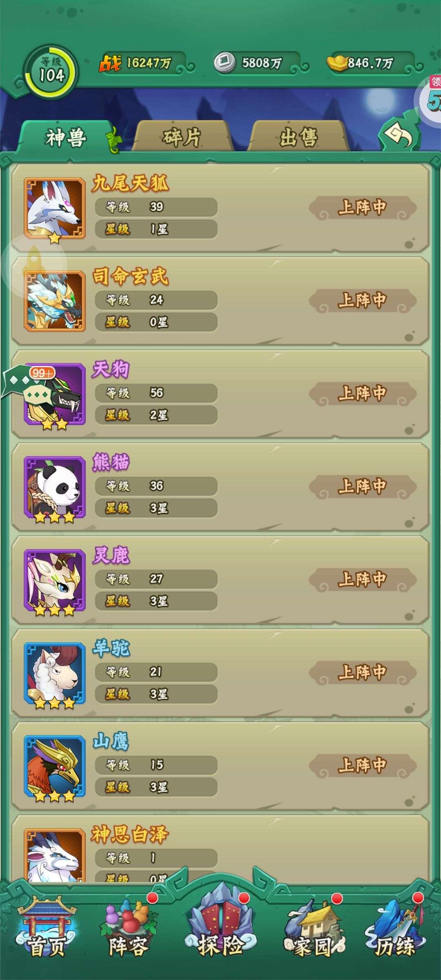
Task: Select the 神兽 beasts tab
Action: [66, 137]
